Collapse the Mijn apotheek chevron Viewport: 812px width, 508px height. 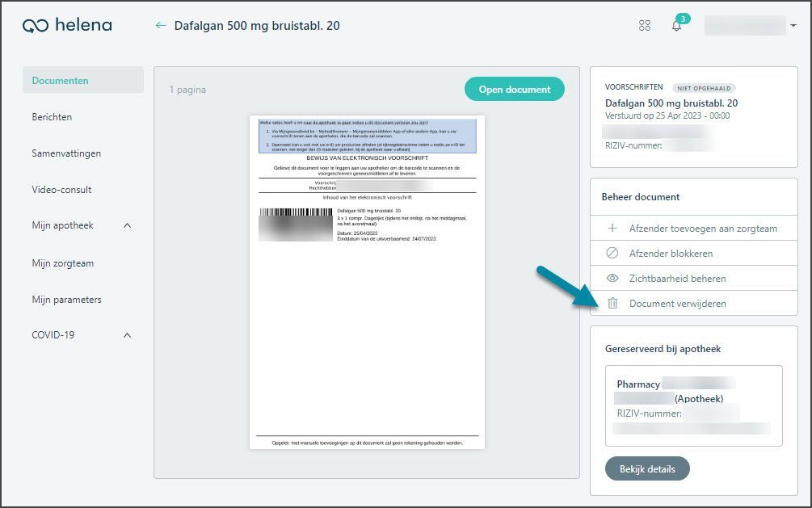click(x=128, y=226)
